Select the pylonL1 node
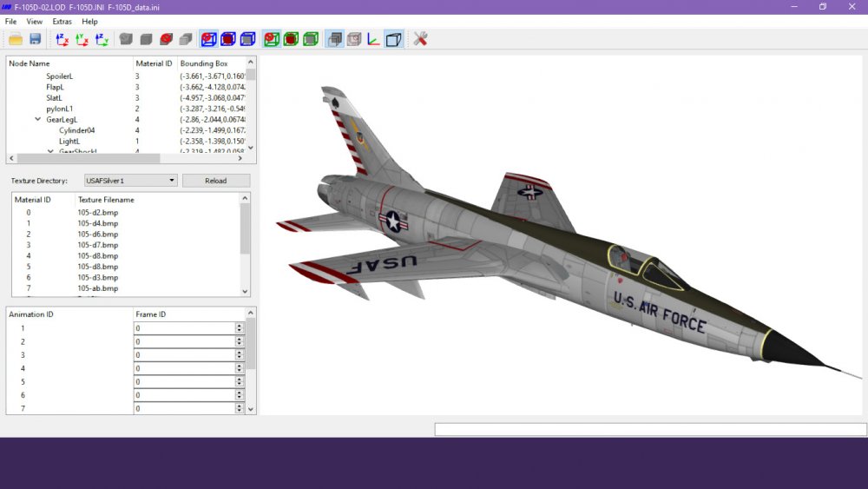This screenshot has height=489, width=868. coord(59,109)
